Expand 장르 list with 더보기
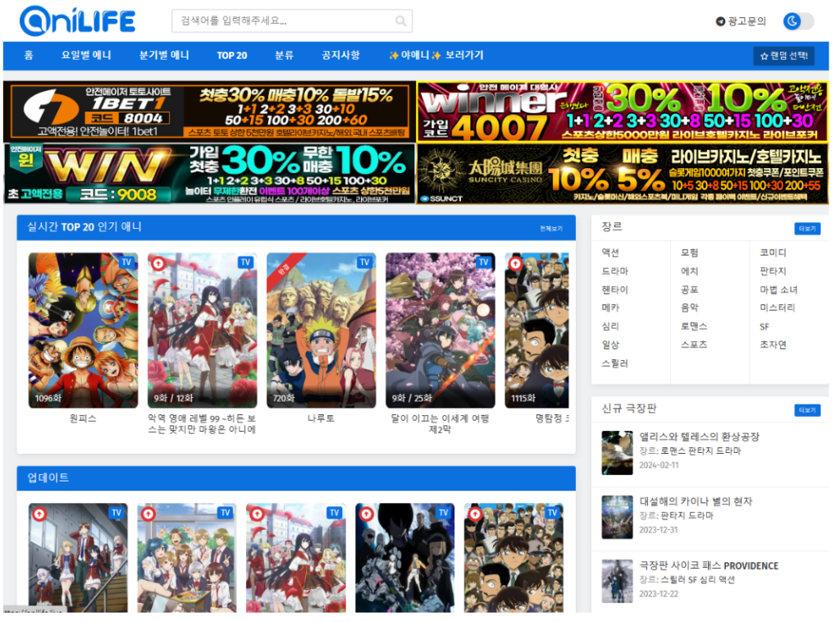The image size is (840, 622). coord(806,228)
